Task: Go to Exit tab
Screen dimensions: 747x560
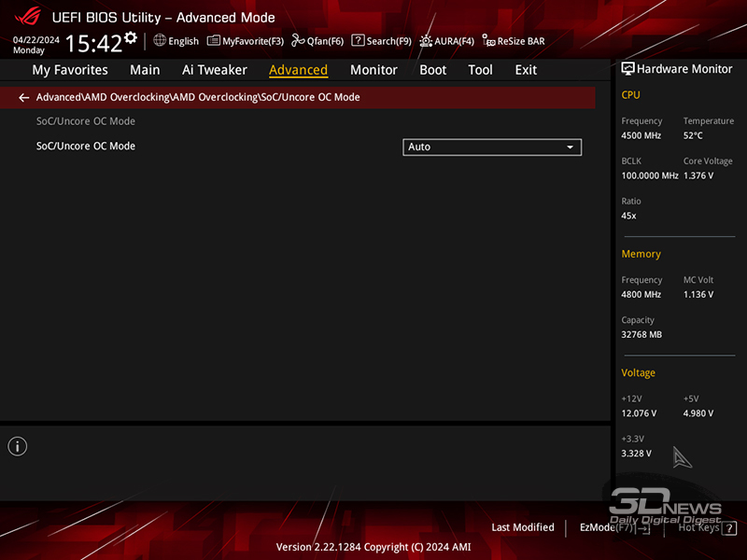Action: [x=526, y=70]
